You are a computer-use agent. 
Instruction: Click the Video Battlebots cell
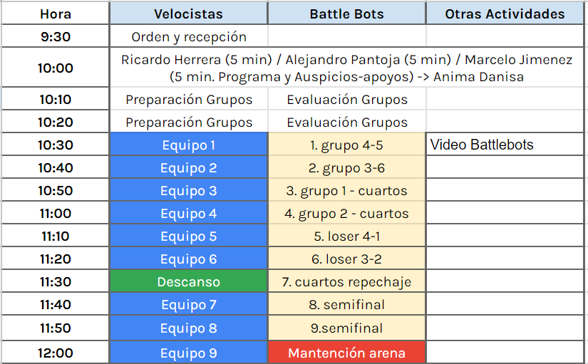tap(505, 145)
